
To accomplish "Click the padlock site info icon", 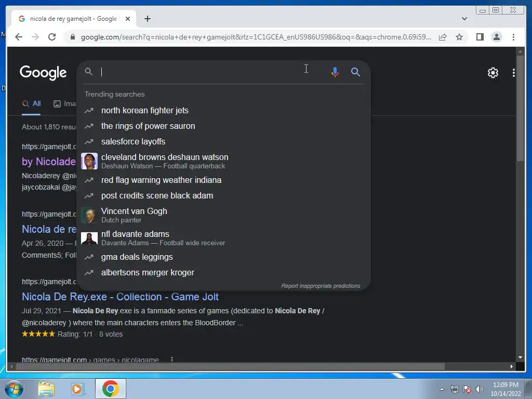I will (72, 37).
